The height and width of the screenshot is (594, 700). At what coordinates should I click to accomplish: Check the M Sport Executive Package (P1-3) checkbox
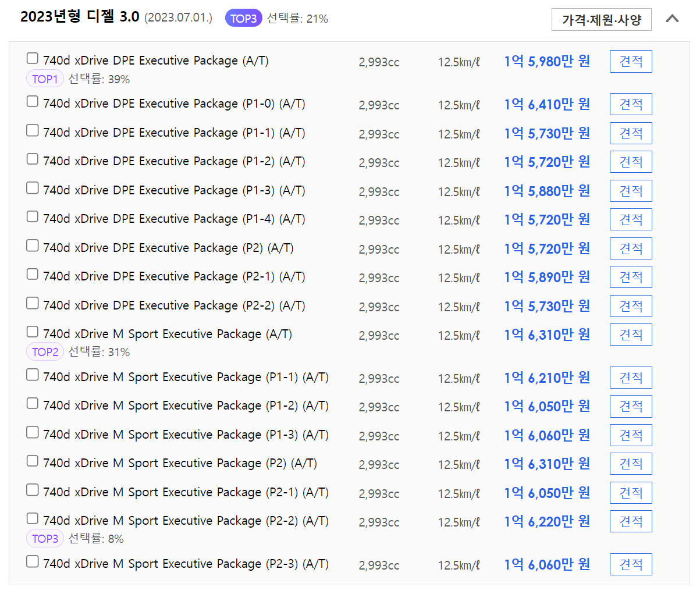point(33,432)
